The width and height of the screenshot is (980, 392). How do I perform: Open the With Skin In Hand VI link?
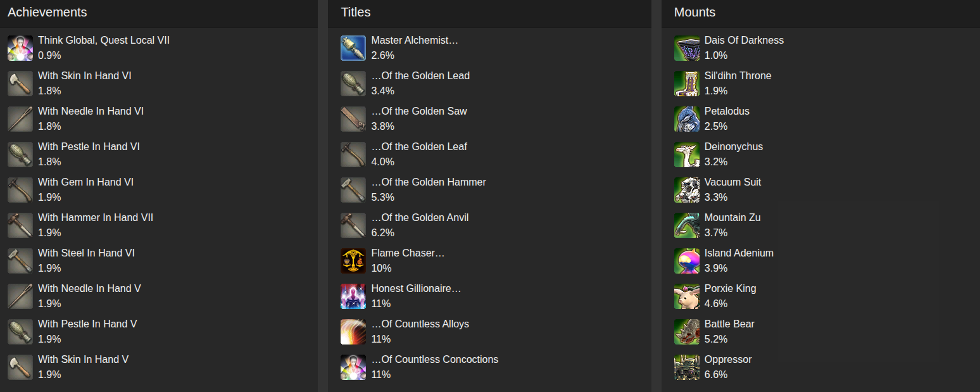click(x=85, y=76)
